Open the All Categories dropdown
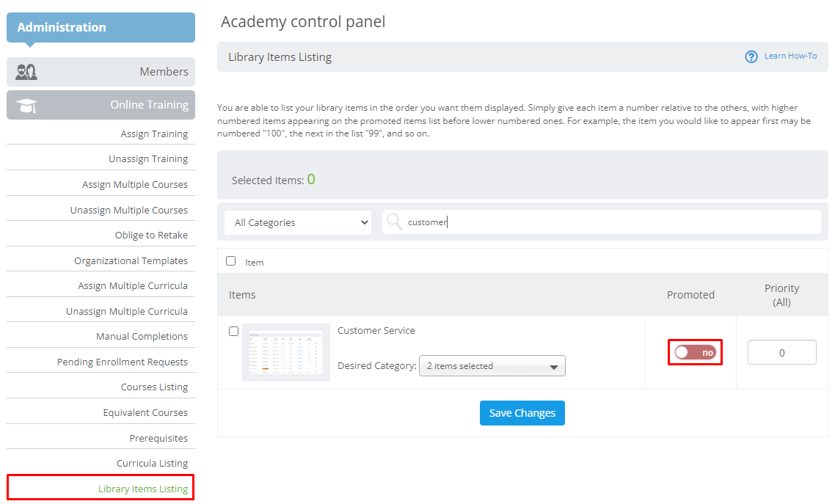Image resolution: width=835 pixels, height=504 pixels. click(298, 222)
